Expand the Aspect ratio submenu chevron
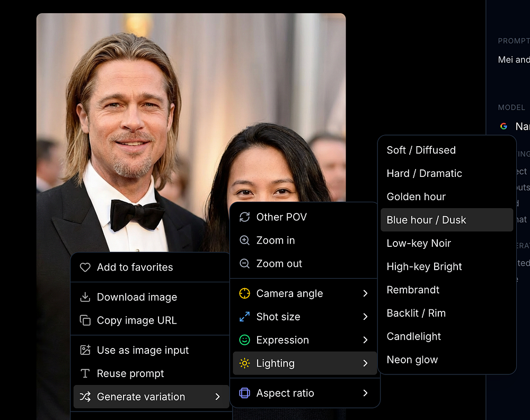 365,393
